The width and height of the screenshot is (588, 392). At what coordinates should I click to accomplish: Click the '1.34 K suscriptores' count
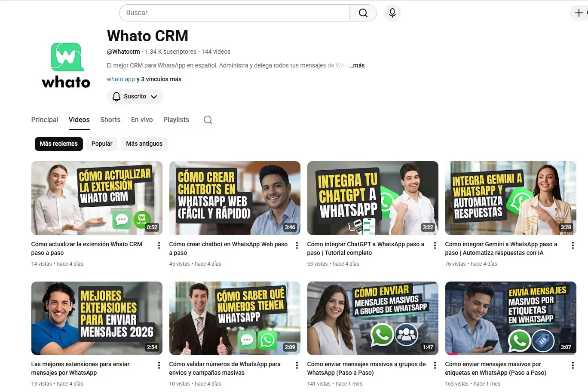pyautogui.click(x=171, y=52)
